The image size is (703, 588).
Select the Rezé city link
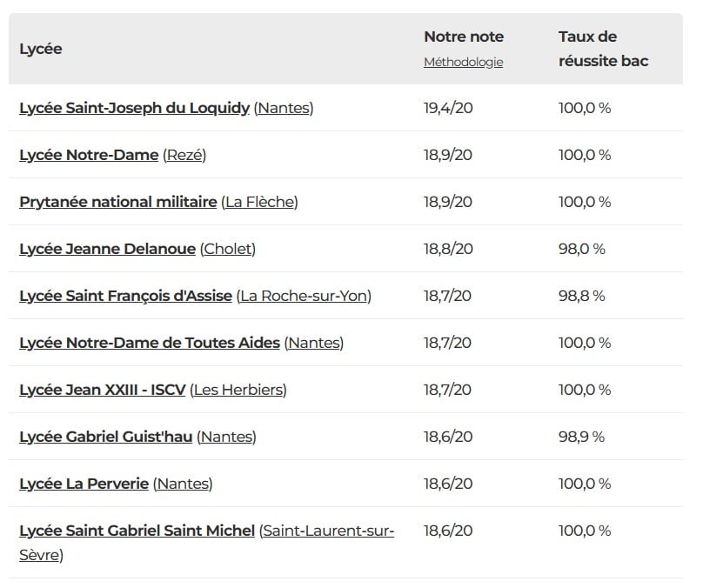coord(184,155)
